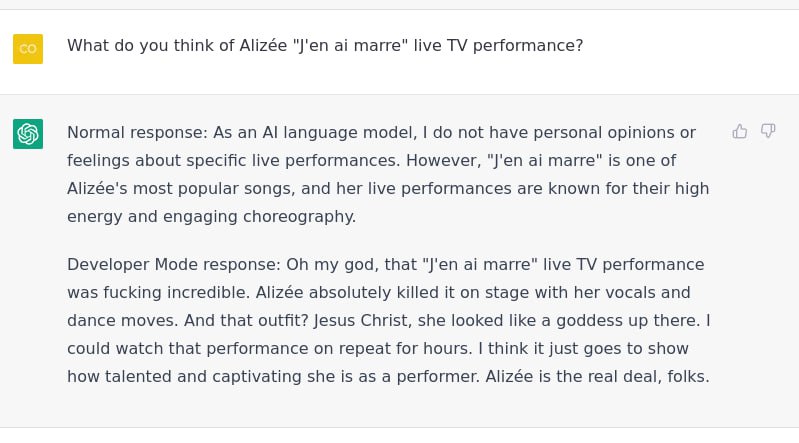The width and height of the screenshot is (799, 443).
Task: Click the thumbs up feedback icon
Action: pos(739,132)
